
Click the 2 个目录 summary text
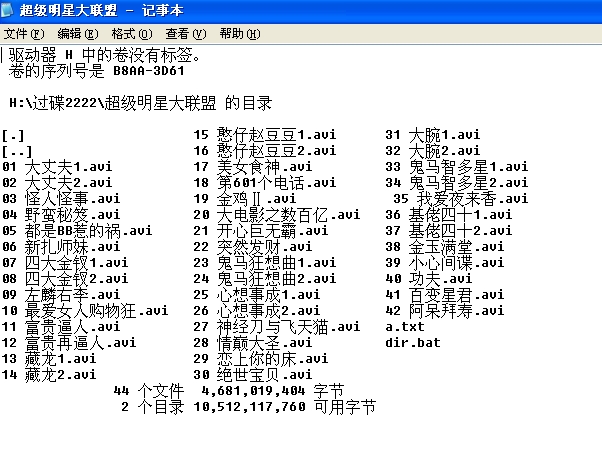pos(153,407)
